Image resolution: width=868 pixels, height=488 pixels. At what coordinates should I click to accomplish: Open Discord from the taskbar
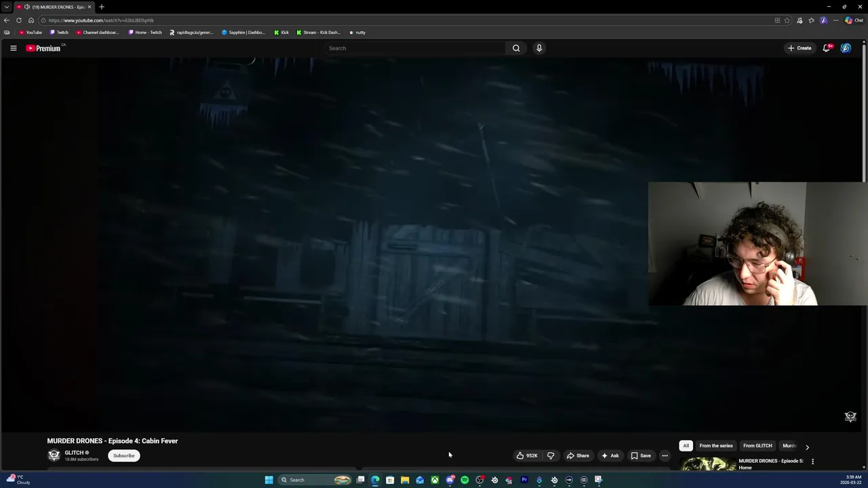[450, 480]
